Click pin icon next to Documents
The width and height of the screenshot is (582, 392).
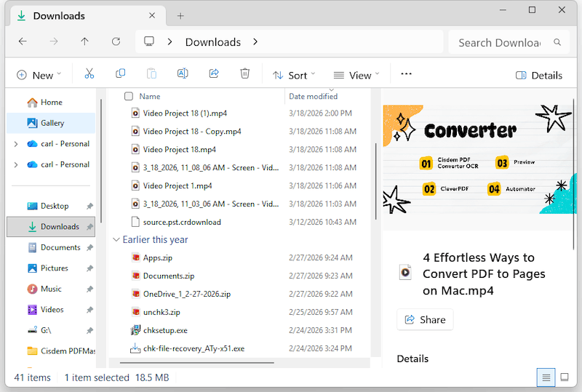(x=89, y=247)
